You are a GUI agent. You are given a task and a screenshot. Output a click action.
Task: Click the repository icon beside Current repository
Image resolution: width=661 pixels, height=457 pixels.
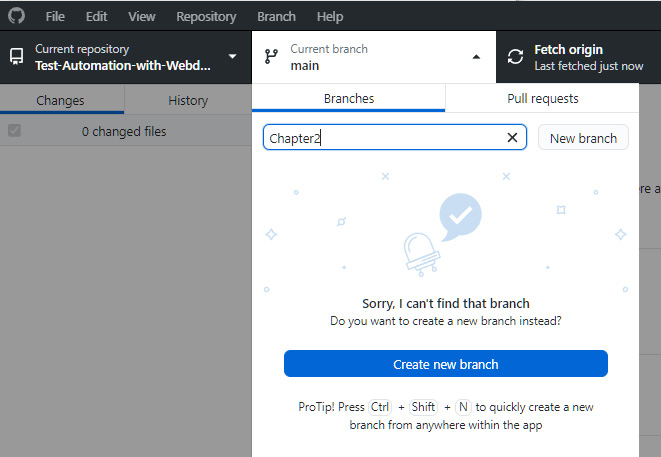tap(16, 56)
